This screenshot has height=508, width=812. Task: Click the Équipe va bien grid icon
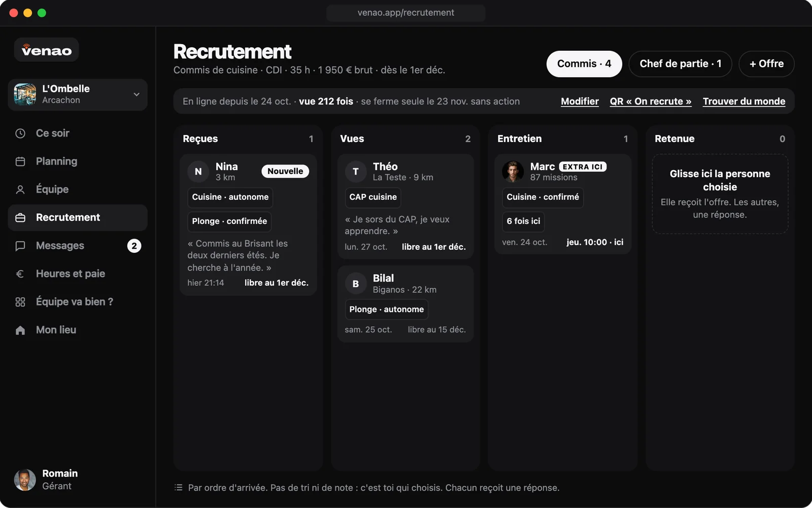click(x=20, y=302)
